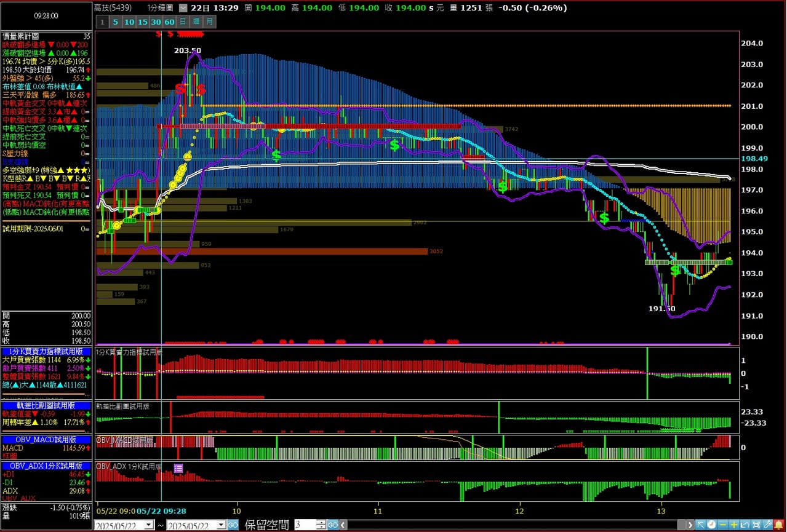Zoom in with the yellow plus icon
787x532 pixels.
(734, 525)
